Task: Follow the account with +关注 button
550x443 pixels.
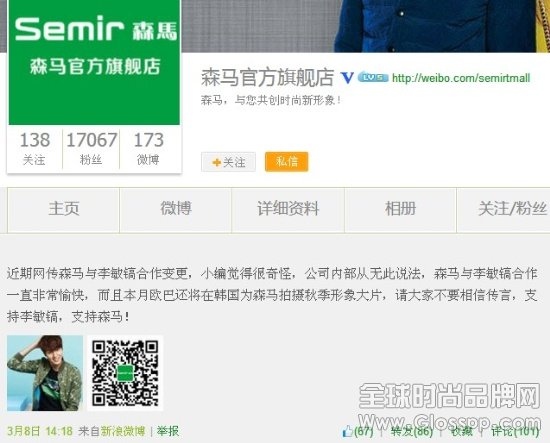Action: click(x=228, y=162)
